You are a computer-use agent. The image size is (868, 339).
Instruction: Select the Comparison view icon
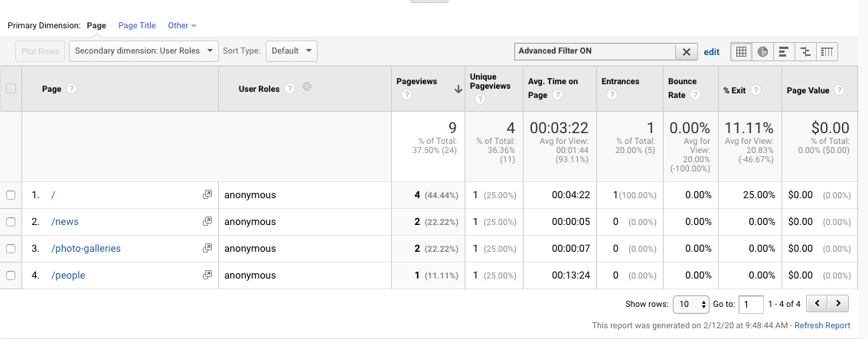(805, 52)
